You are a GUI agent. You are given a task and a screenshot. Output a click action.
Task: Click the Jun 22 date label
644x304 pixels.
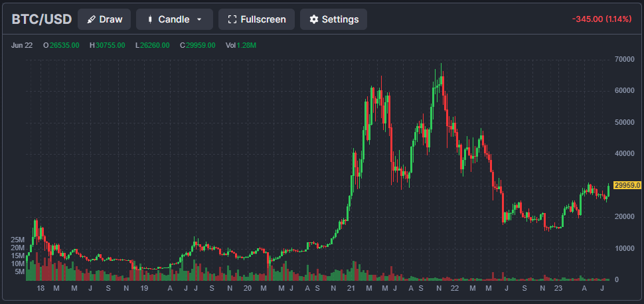(22, 45)
